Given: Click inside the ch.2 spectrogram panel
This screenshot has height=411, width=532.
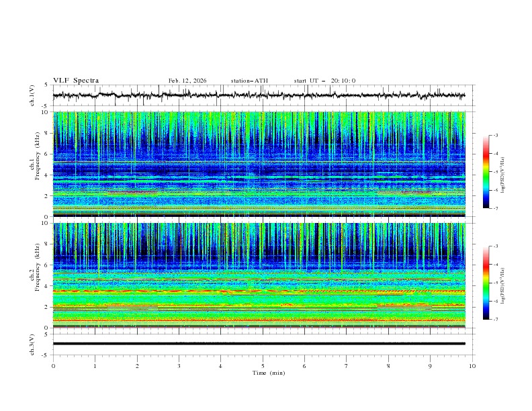Looking at the screenshot, I should pyautogui.click(x=262, y=275).
